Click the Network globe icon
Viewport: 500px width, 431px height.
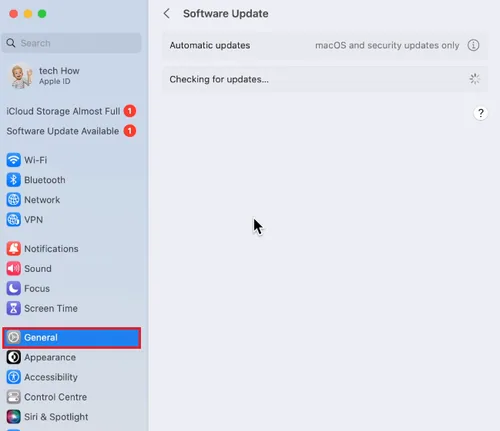tap(13, 200)
